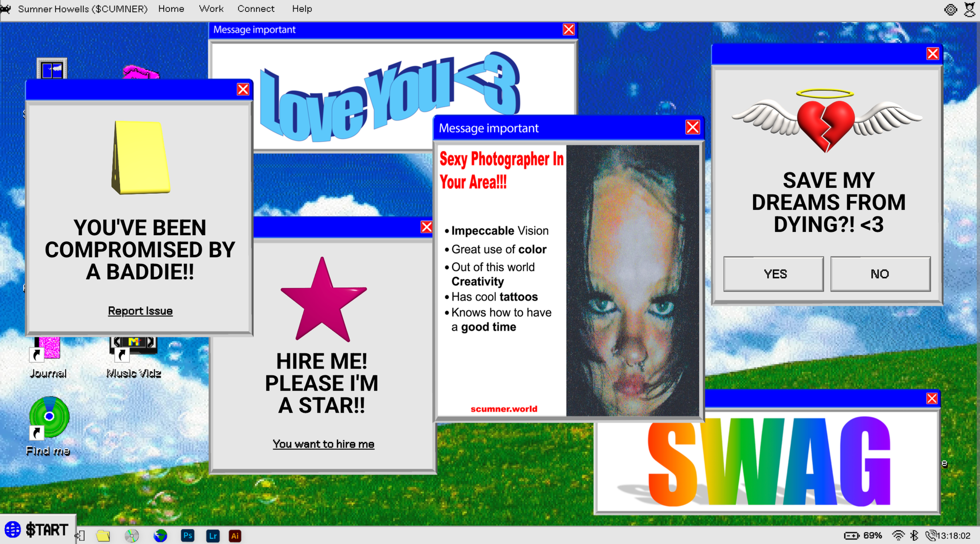Open Photoshop from the taskbar
This screenshot has height=544, width=980.
click(188, 536)
